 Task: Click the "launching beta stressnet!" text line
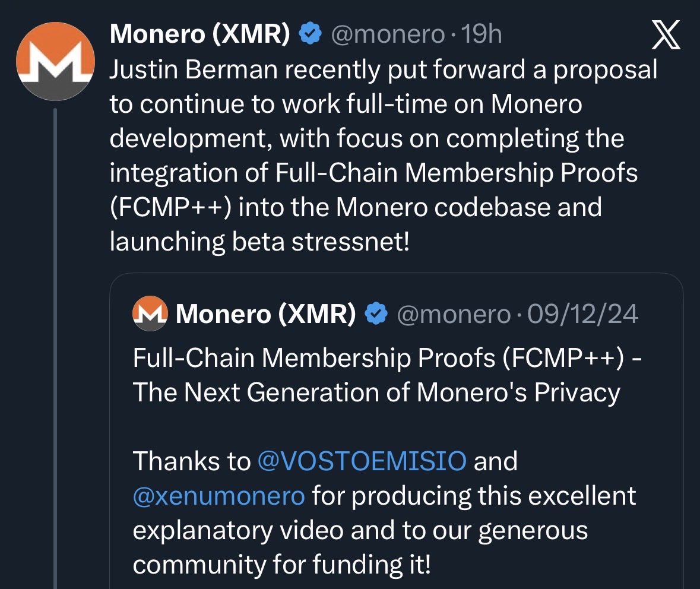pyautogui.click(x=259, y=242)
